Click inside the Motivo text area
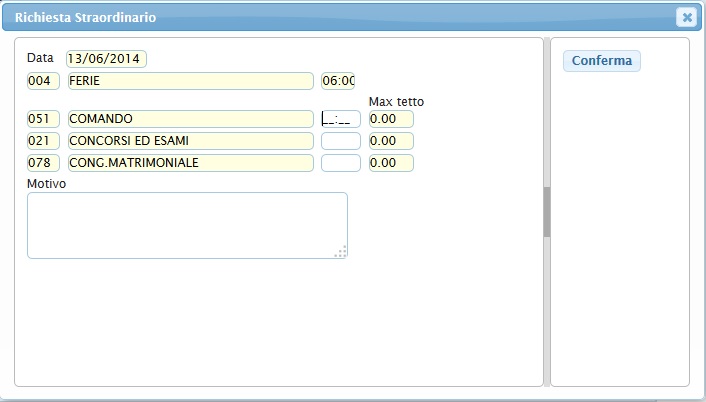 (187, 225)
